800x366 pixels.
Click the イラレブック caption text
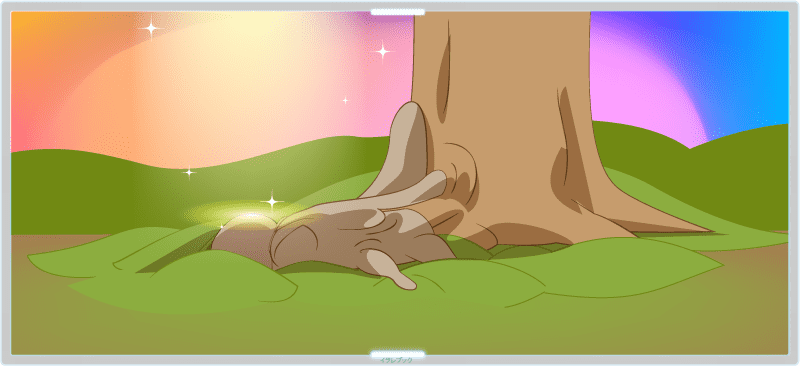[x=395, y=360]
